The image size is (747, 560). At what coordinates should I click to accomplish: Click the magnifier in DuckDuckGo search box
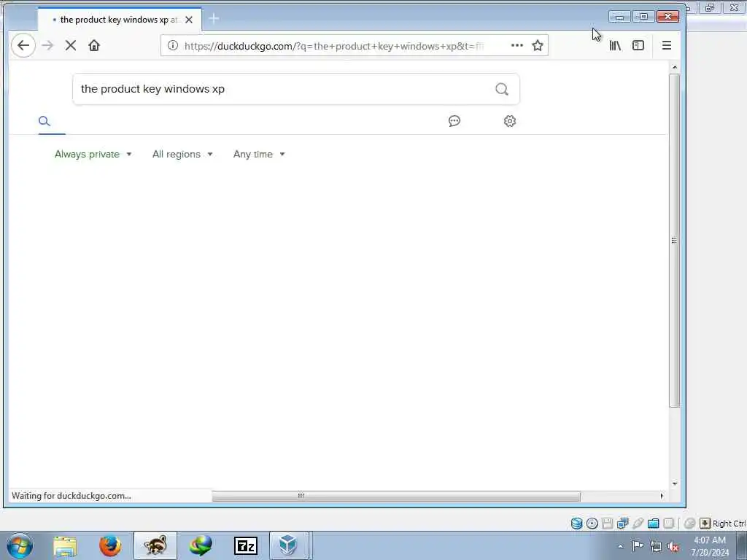tap(502, 89)
